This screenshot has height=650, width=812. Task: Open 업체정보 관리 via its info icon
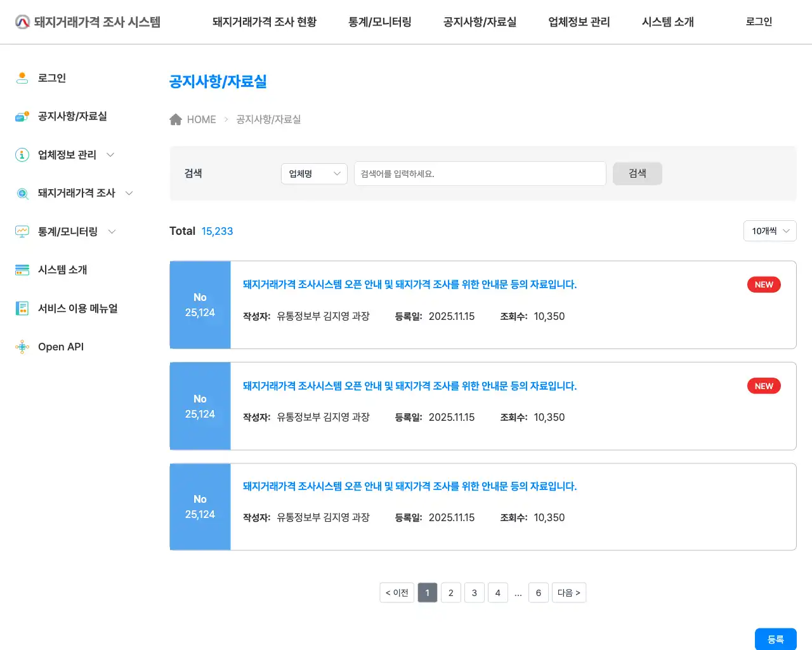(x=22, y=154)
